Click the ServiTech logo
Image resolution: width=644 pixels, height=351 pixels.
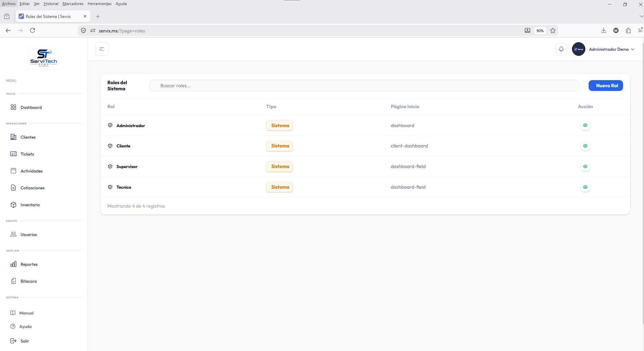(44, 58)
